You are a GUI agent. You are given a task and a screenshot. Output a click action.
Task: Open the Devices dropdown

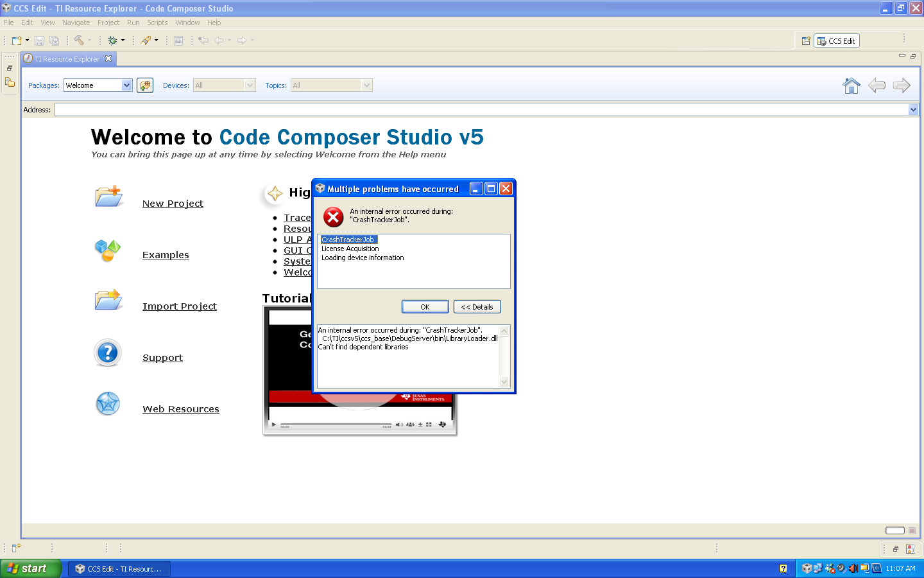[x=225, y=85]
